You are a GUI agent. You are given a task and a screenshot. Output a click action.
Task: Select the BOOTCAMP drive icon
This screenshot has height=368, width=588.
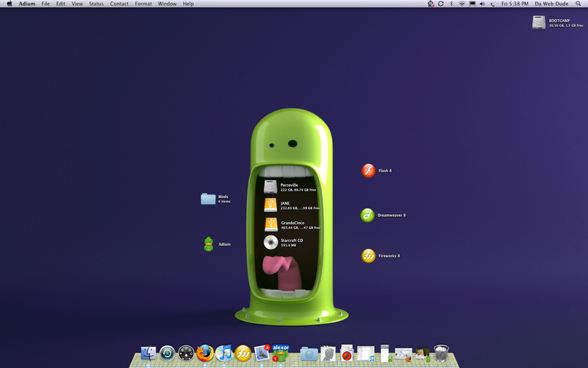(x=539, y=23)
